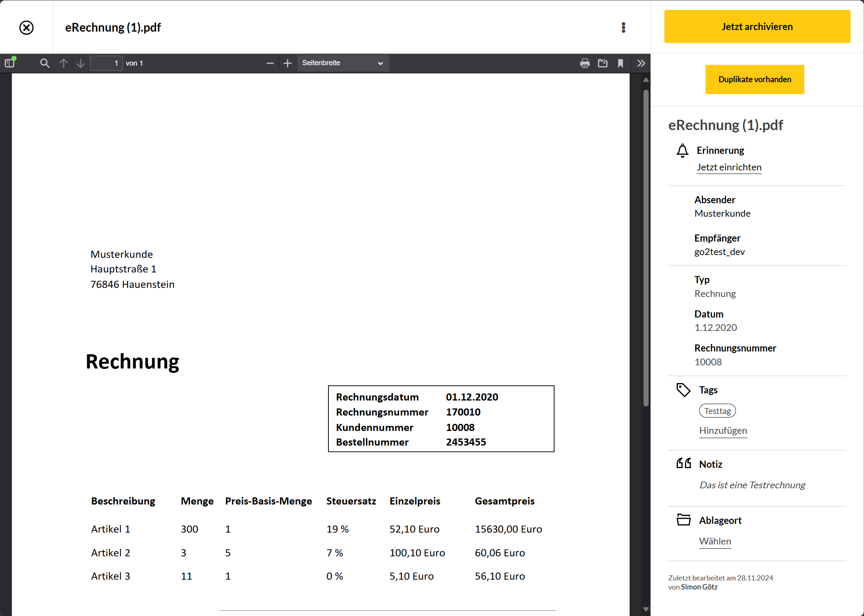
Task: Open the PDF search magnifier
Action: 45,63
